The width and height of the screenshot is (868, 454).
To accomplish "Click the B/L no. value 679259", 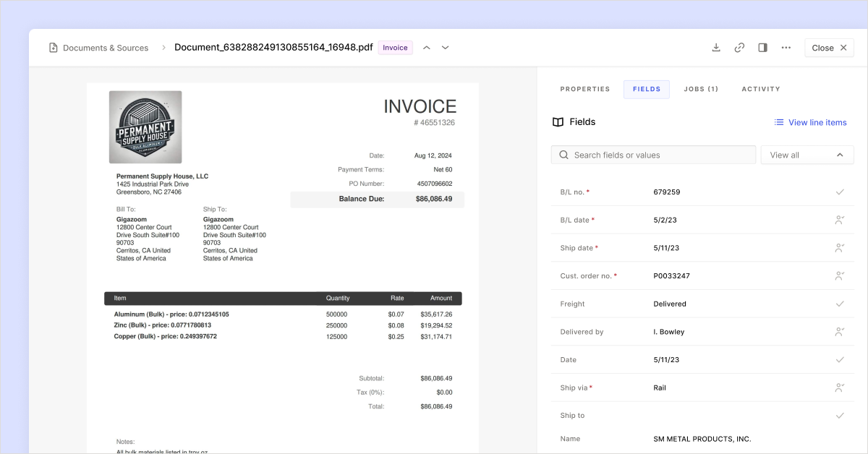I will coord(667,192).
